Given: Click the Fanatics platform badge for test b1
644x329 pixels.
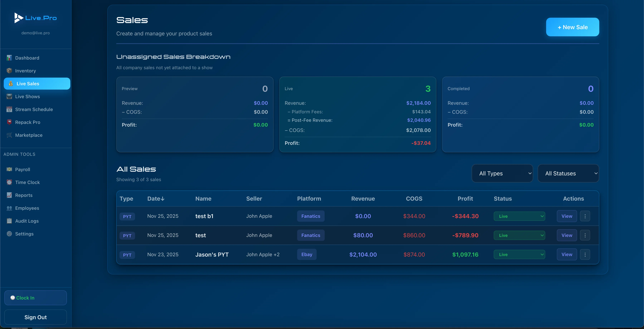Looking at the screenshot, I should pos(311,216).
